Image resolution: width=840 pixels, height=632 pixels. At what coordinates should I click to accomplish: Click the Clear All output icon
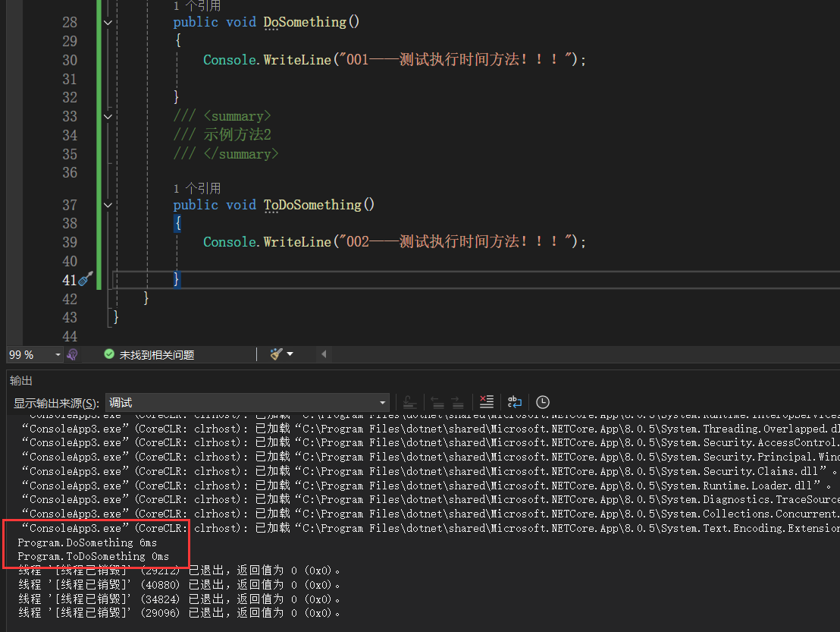pyautogui.click(x=487, y=402)
